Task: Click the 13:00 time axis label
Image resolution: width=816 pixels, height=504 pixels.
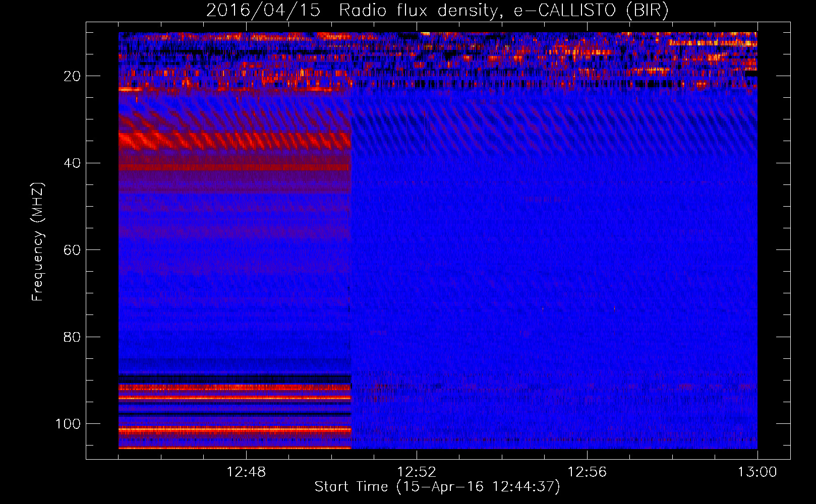Action: point(757,472)
